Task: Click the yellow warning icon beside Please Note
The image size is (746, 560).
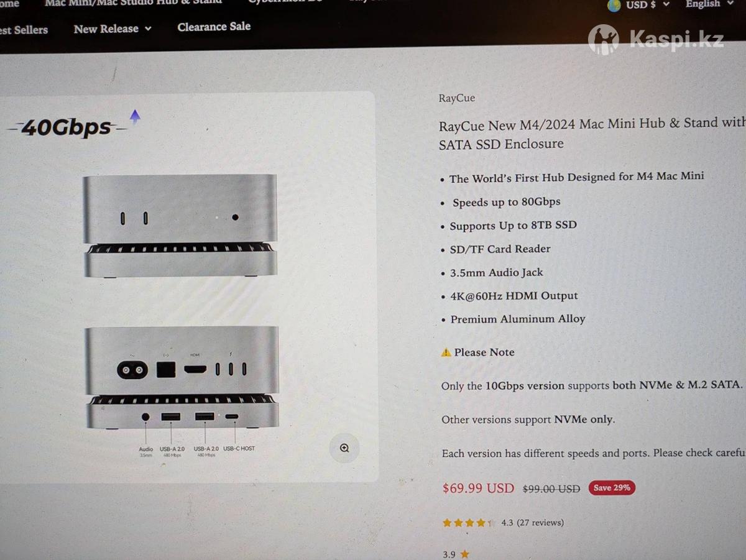Action: 446,352
